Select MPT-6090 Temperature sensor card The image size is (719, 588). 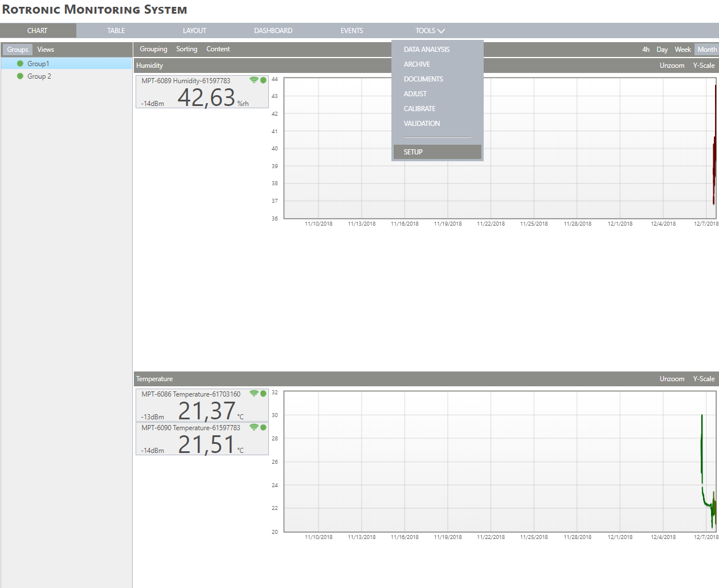[x=202, y=439]
